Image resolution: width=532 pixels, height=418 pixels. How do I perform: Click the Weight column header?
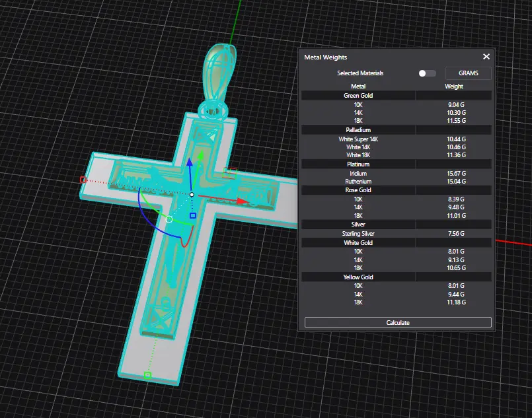pyautogui.click(x=454, y=87)
